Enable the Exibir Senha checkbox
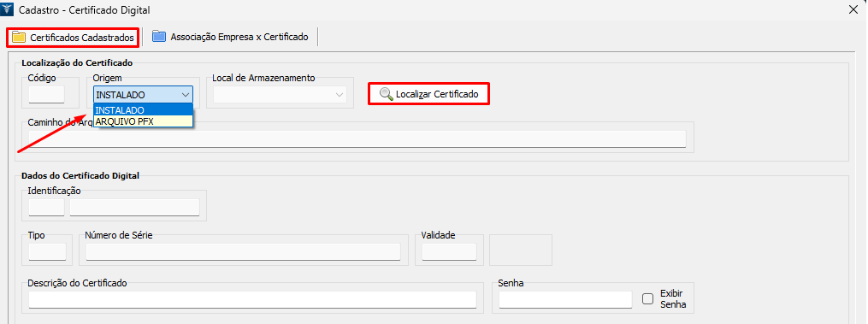868x324 pixels. click(648, 298)
